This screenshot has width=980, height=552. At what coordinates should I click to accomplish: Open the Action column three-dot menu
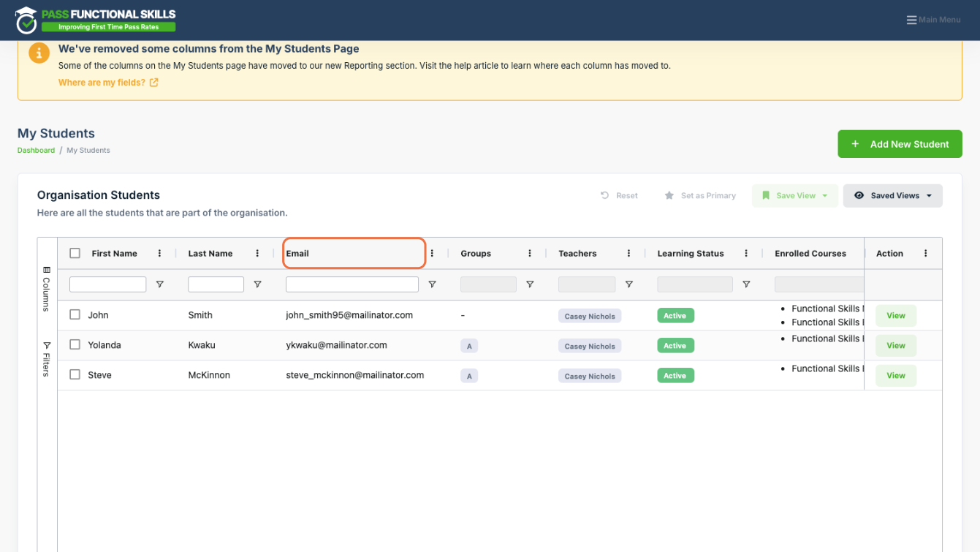pyautogui.click(x=926, y=254)
